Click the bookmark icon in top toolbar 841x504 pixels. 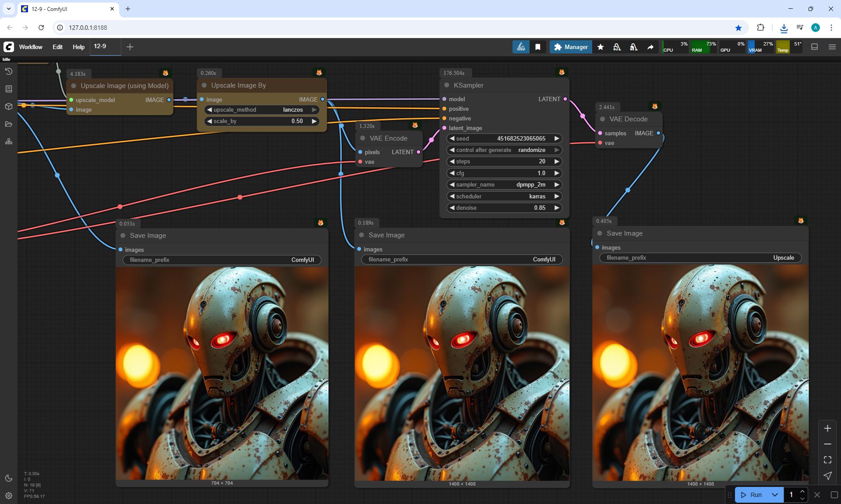538,47
